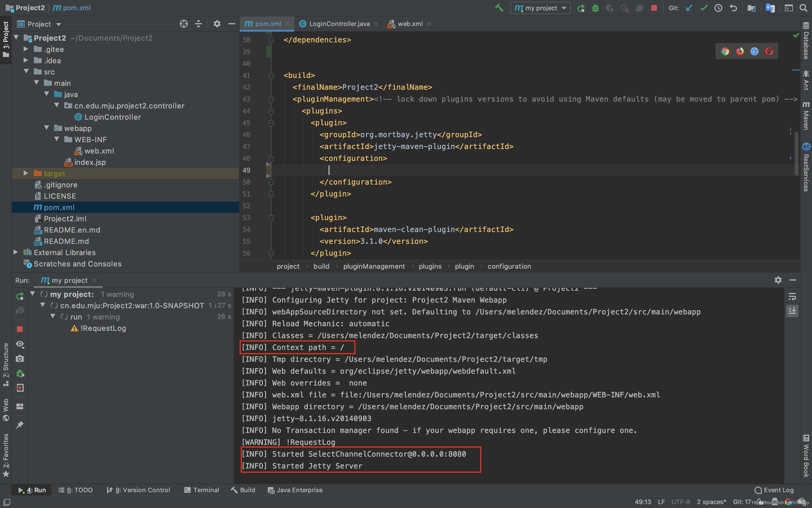Stop the process in the Run panel

tap(20, 329)
